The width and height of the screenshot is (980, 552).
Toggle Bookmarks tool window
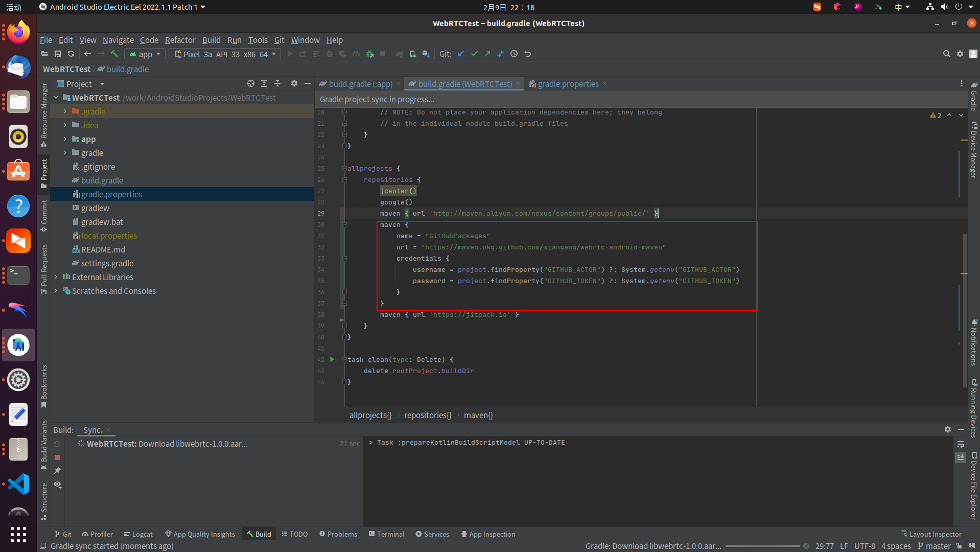click(44, 386)
